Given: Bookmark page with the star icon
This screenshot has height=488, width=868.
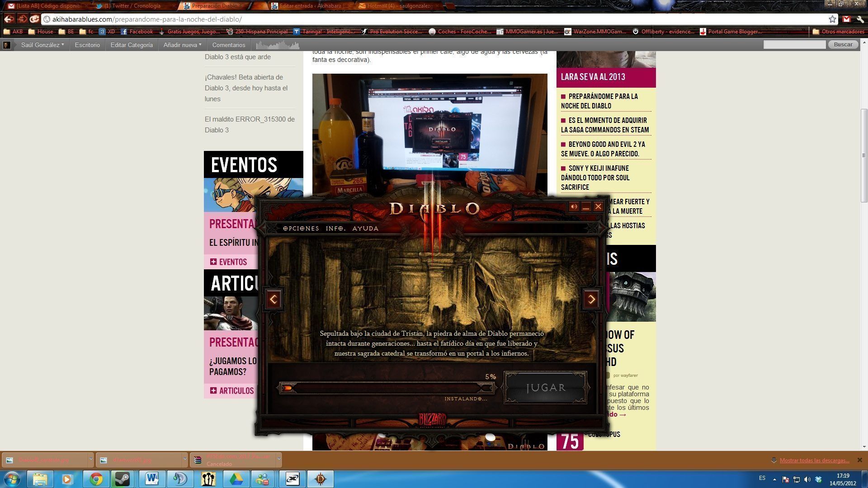Looking at the screenshot, I should click(x=832, y=19).
